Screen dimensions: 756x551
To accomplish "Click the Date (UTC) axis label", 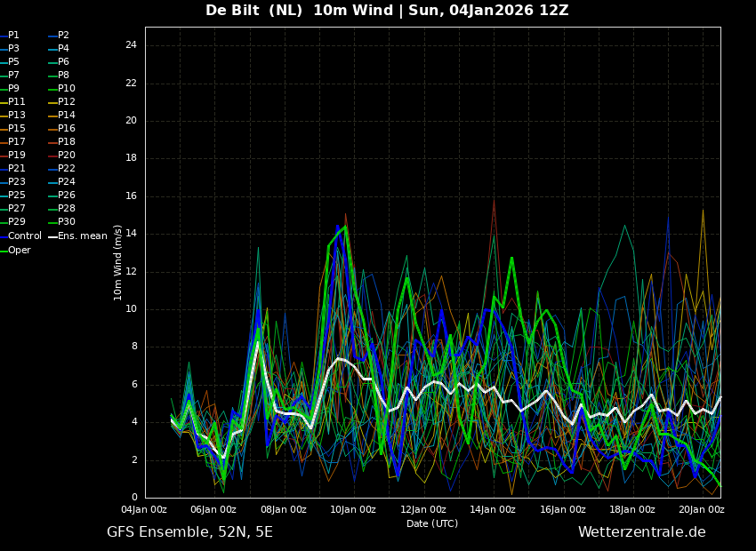I will pos(432,523).
